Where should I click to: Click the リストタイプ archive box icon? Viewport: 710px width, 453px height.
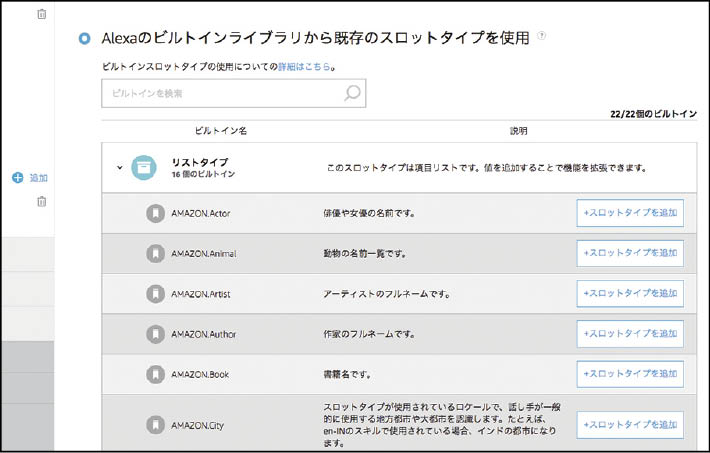point(144,168)
